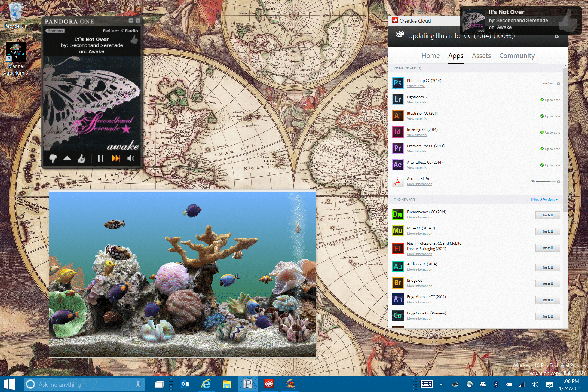
Task: Click the thumbs down icon in Pandora
Action: tap(53, 158)
